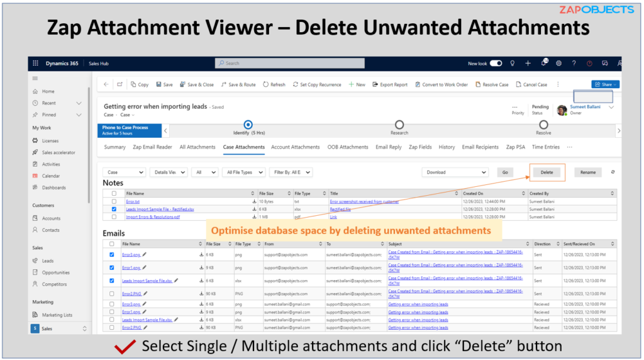Select the Research stage circle
644x360 pixels.
(399, 125)
